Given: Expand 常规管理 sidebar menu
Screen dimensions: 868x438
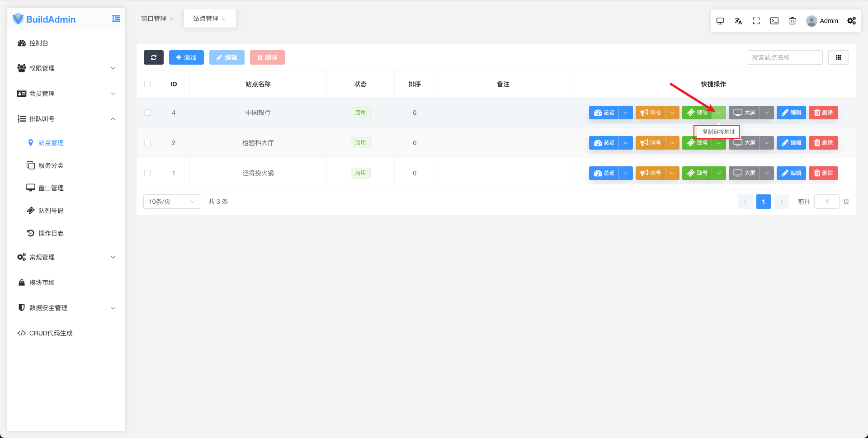Looking at the screenshot, I should point(66,257).
